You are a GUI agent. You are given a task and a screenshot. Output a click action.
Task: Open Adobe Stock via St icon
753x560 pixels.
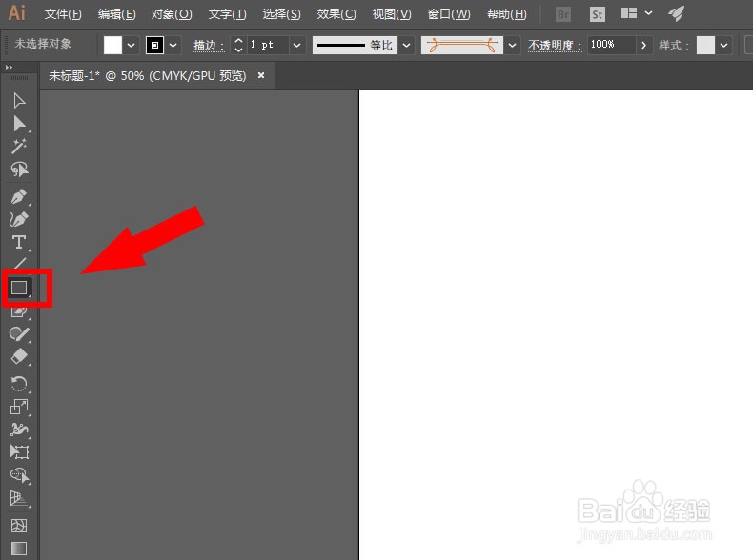coord(597,14)
